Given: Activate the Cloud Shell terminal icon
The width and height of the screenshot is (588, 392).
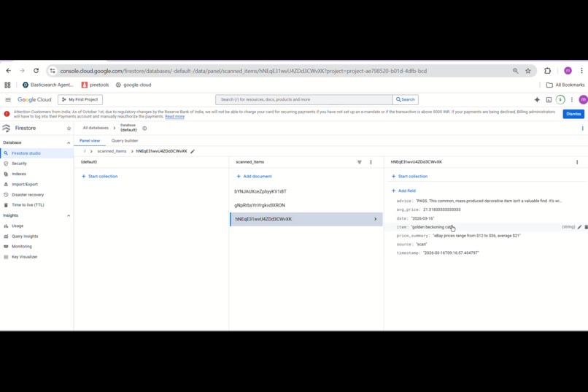Looking at the screenshot, I should pos(549,99).
